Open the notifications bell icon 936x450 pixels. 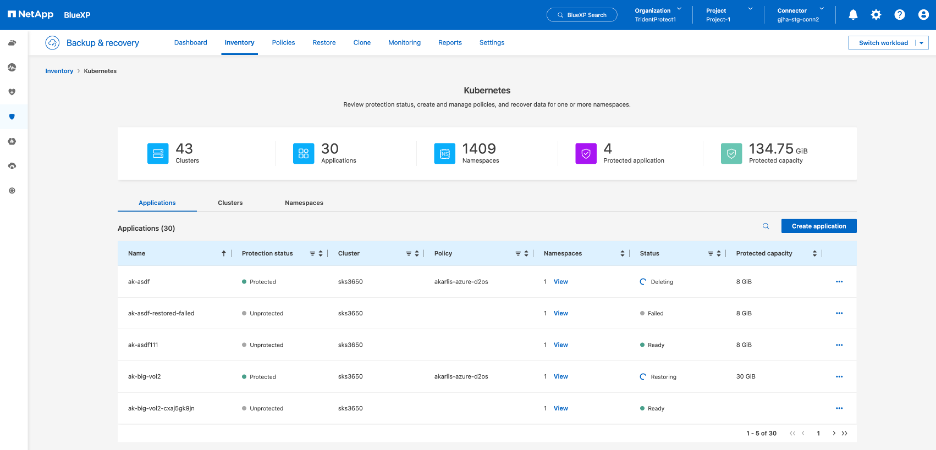click(853, 15)
